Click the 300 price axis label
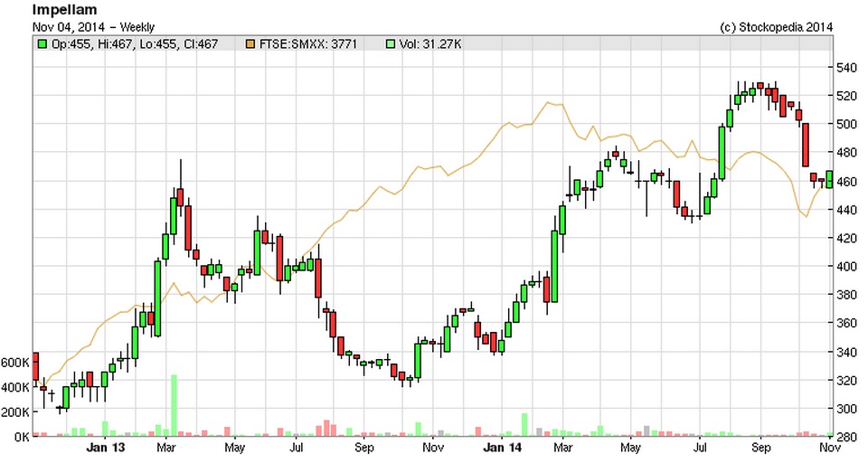The width and height of the screenshot is (868, 463). click(x=847, y=408)
